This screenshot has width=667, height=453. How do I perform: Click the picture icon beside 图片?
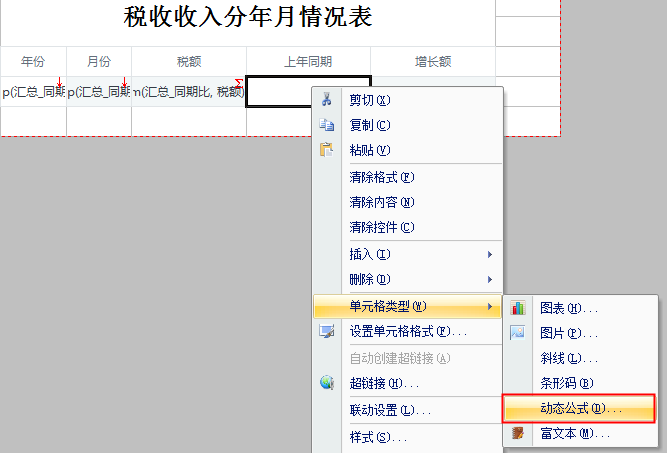coord(518,333)
